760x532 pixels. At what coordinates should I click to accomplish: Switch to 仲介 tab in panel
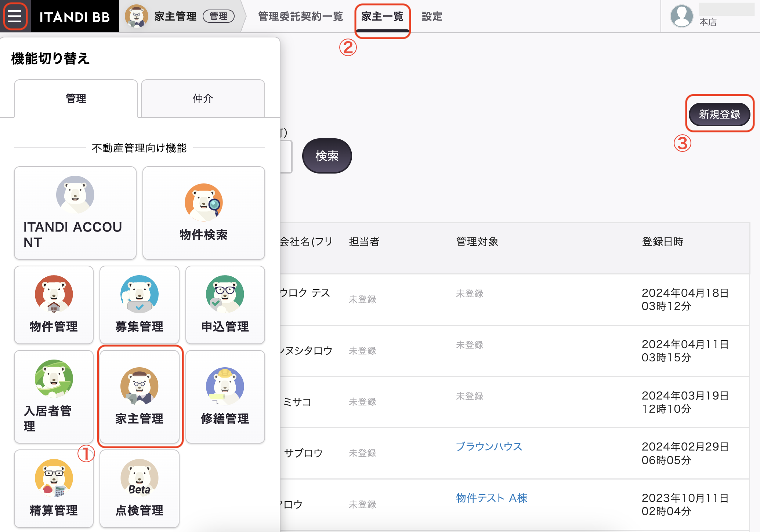[203, 98]
